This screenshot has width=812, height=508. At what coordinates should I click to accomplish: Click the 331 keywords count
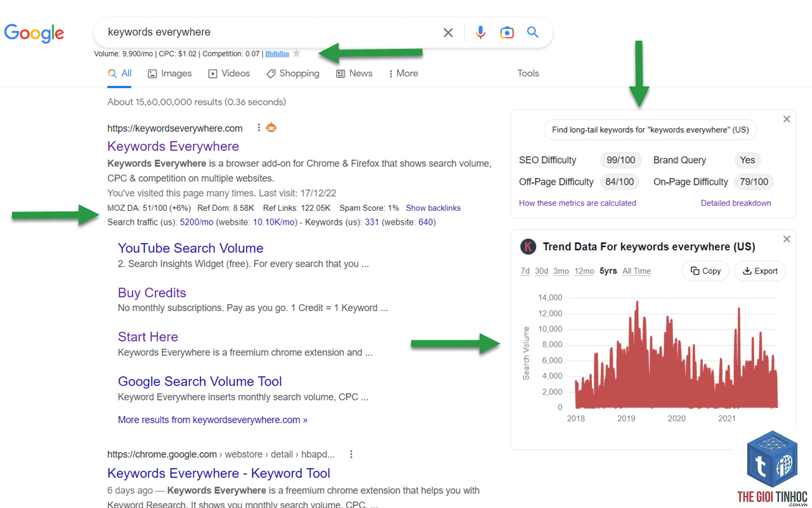[x=372, y=222]
